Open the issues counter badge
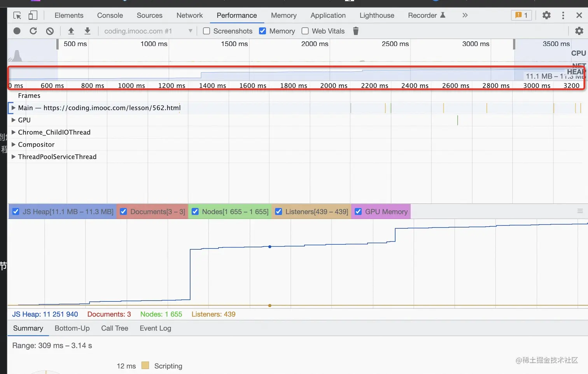588x374 pixels. click(521, 16)
